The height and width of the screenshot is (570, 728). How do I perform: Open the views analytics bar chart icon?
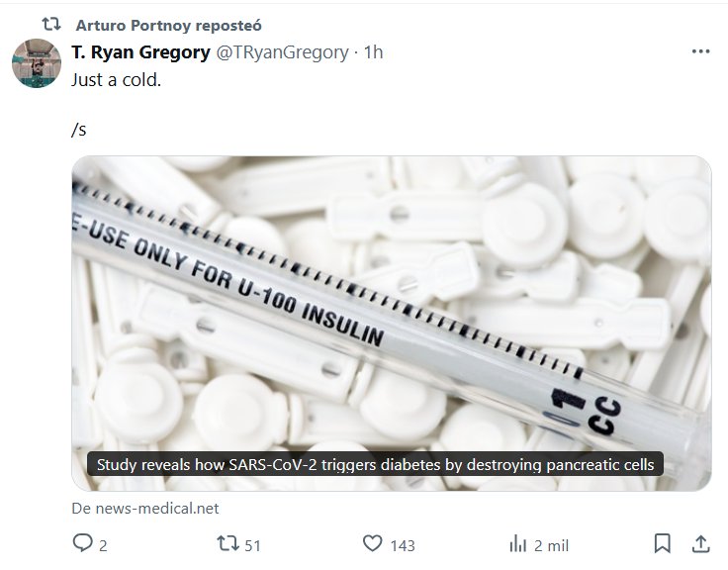tap(517, 544)
